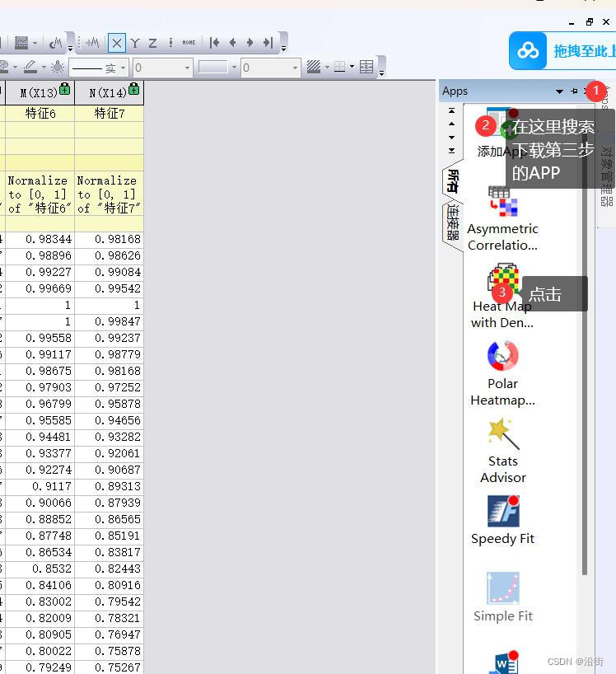Viewport: 616px width, 674px height.
Task: Click the fill pattern hatch icon
Action: point(314,67)
